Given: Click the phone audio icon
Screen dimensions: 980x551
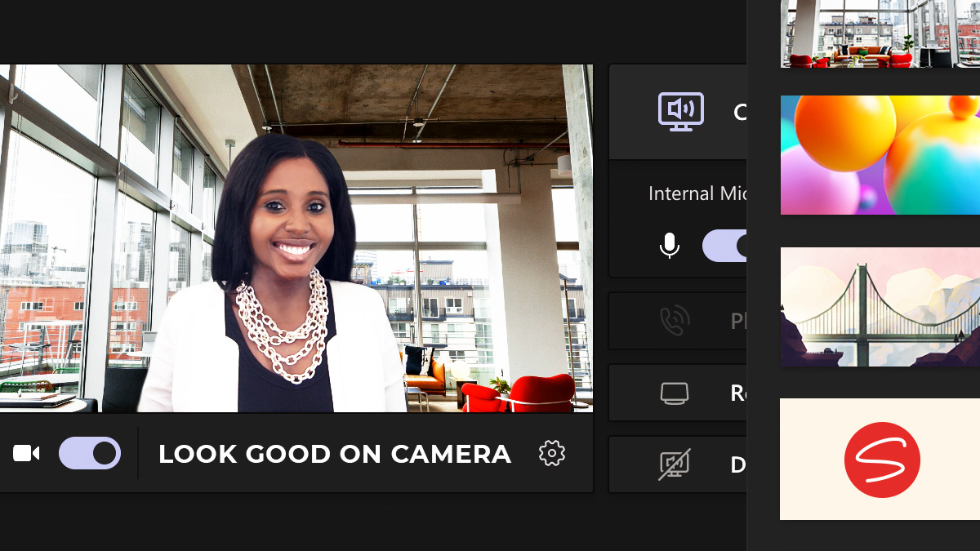Looking at the screenshot, I should 675,322.
